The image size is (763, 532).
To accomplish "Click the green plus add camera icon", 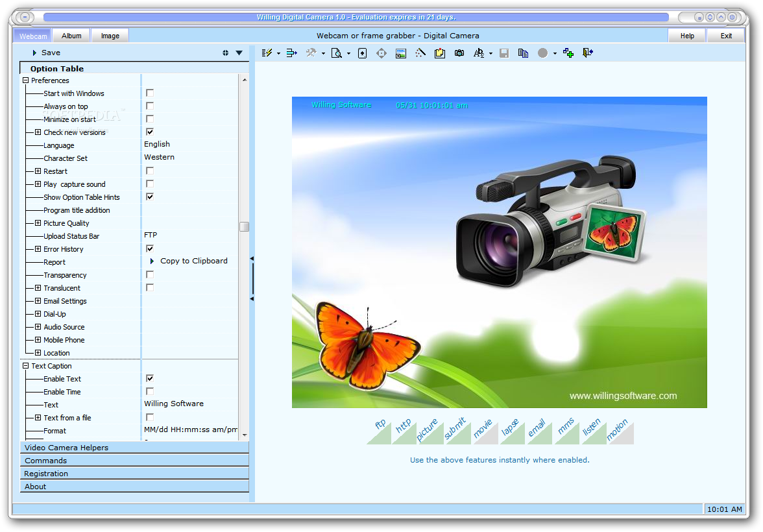I will tap(568, 53).
